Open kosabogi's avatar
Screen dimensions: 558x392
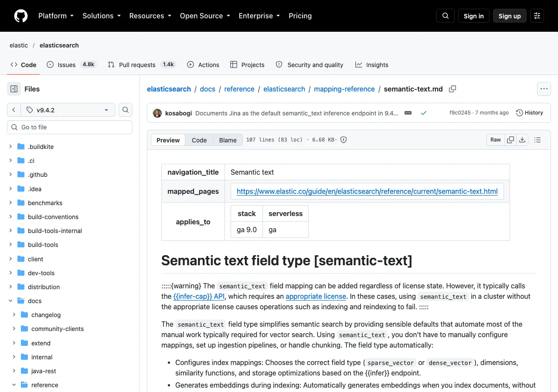point(157,113)
